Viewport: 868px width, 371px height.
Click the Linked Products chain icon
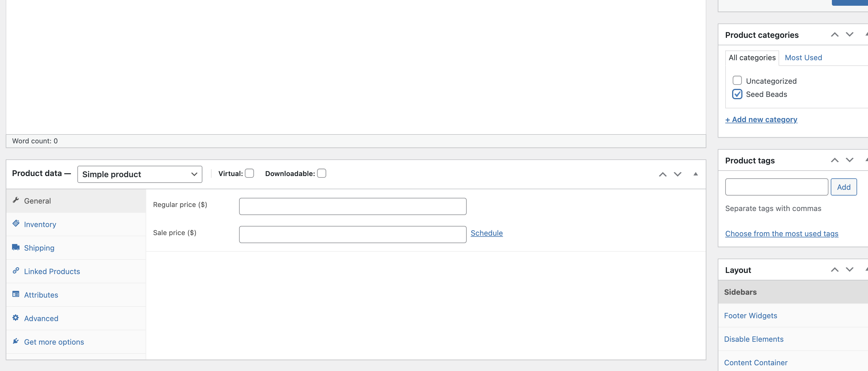pos(15,271)
